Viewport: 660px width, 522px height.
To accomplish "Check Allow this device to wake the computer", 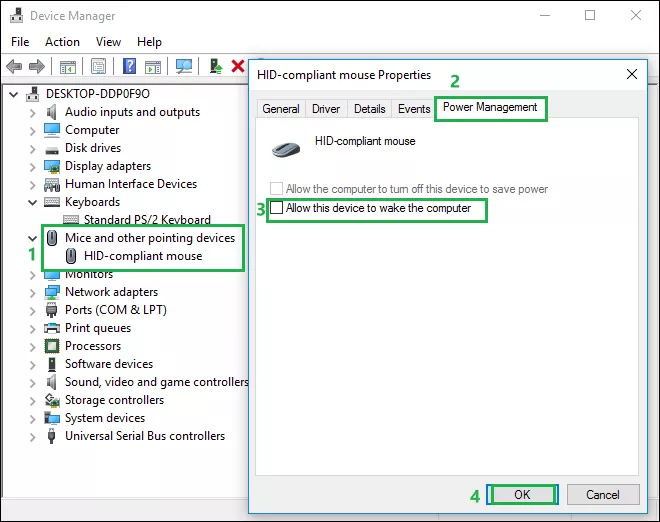I will pos(276,208).
